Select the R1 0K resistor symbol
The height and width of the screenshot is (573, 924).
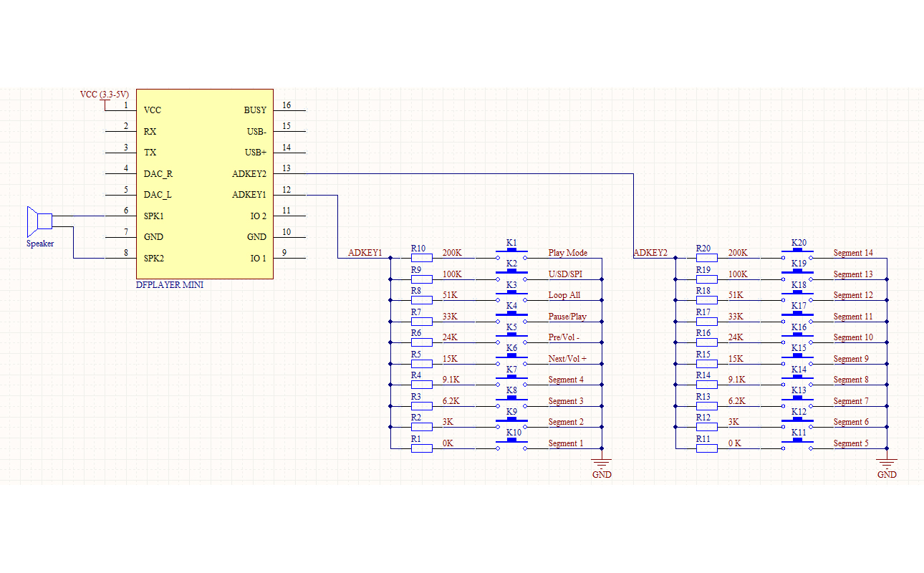[x=422, y=448]
